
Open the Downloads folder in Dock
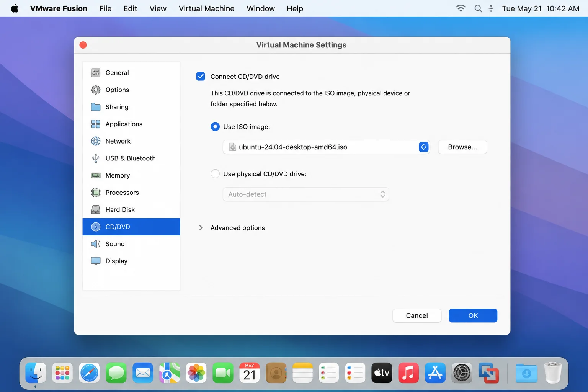526,373
